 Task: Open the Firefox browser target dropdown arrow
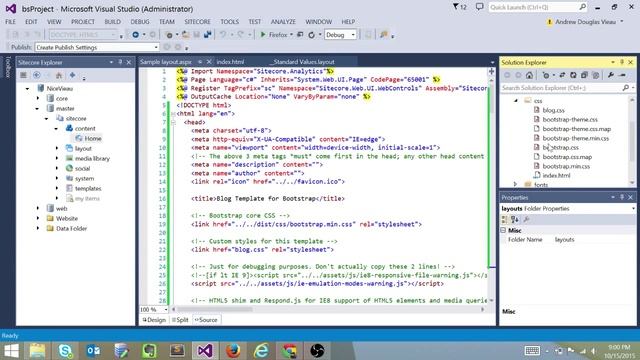pos(291,35)
